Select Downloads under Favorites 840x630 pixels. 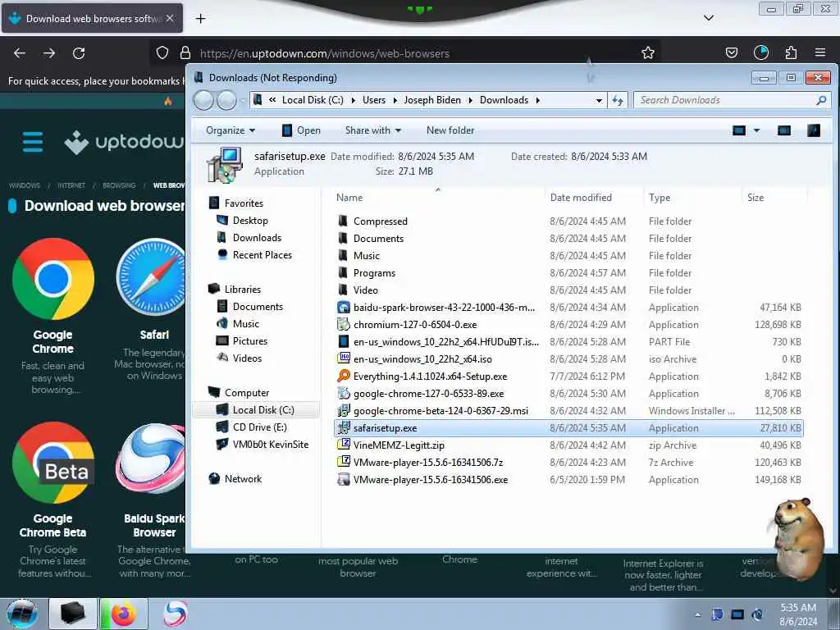pos(257,238)
